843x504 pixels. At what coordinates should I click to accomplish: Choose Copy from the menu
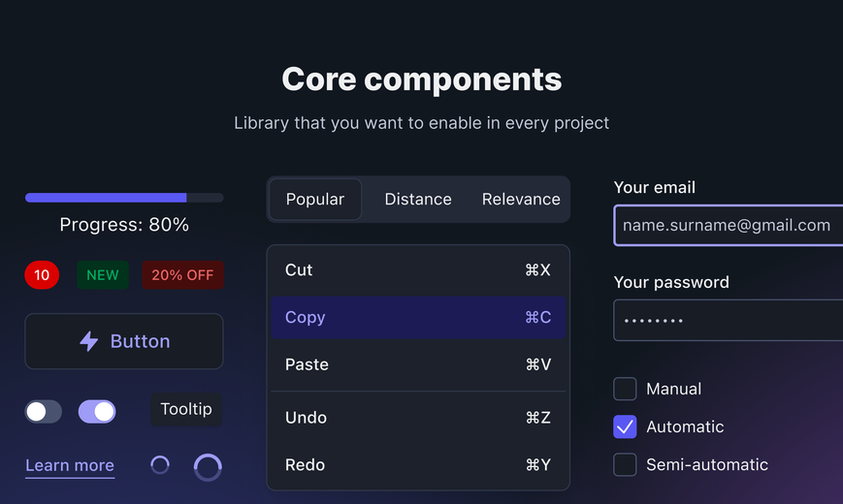pyautogui.click(x=418, y=317)
